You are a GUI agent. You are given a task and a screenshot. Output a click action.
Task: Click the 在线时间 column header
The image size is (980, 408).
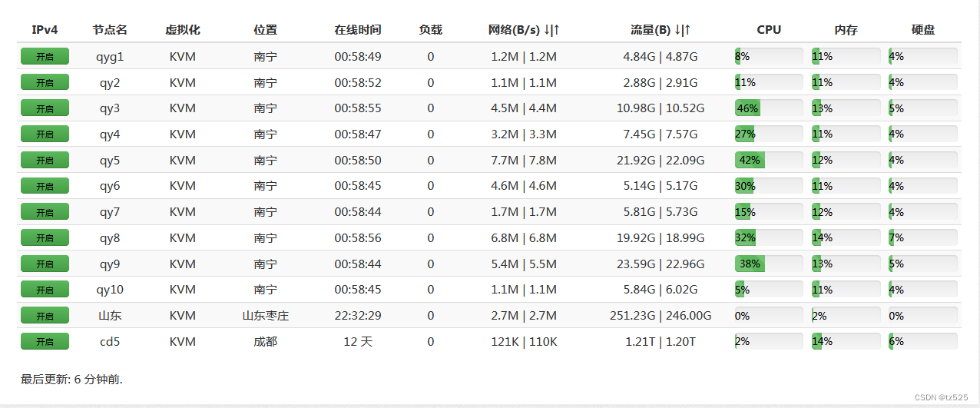358,30
